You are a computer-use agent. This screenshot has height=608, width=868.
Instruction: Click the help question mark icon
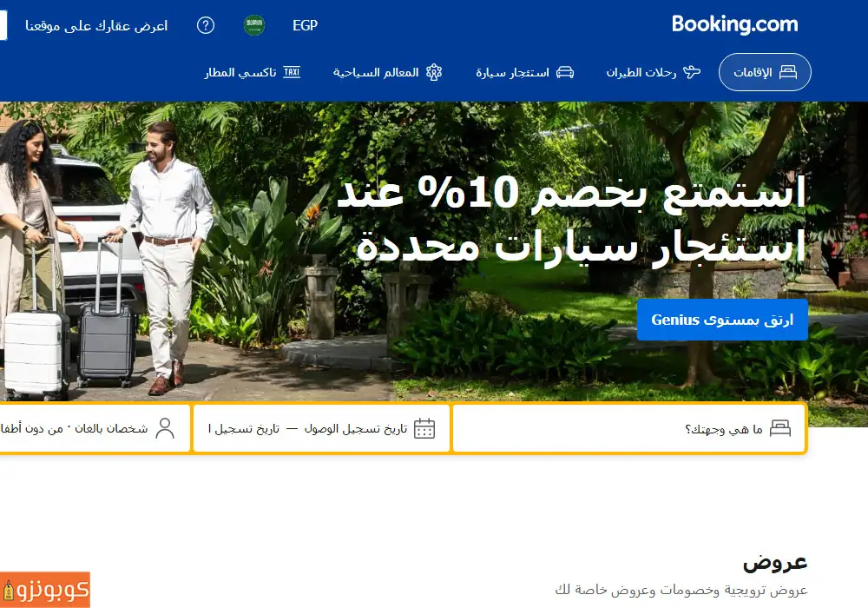(x=206, y=25)
